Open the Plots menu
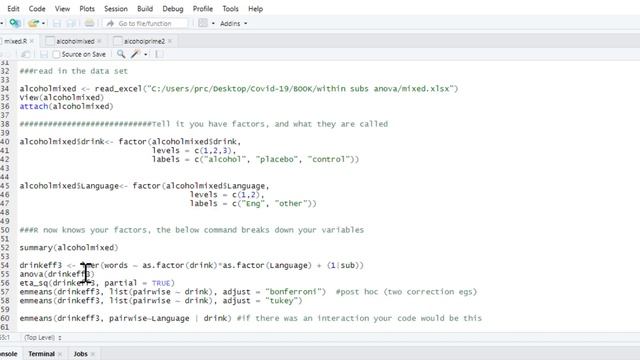Screen dimensions: 640x360 (87, 9)
